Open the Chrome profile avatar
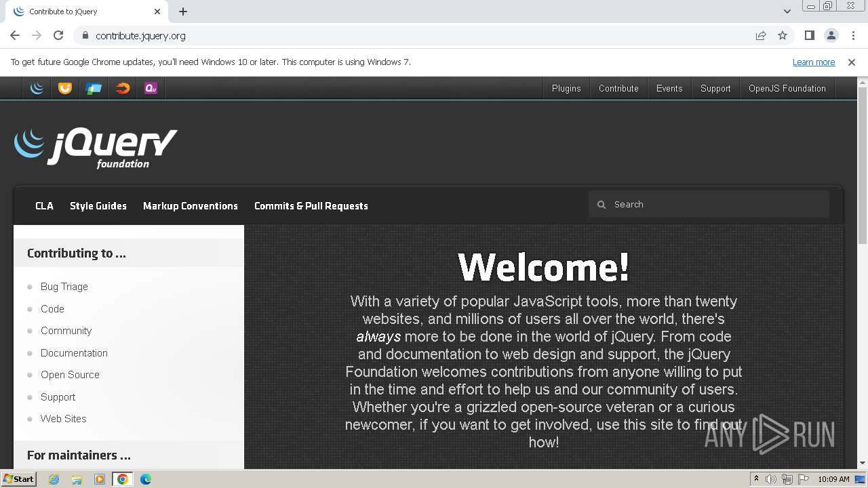The width and height of the screenshot is (868, 488). (831, 36)
